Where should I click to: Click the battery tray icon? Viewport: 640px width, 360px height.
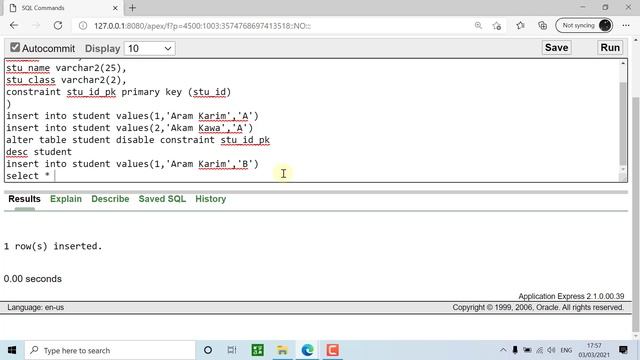point(527,350)
